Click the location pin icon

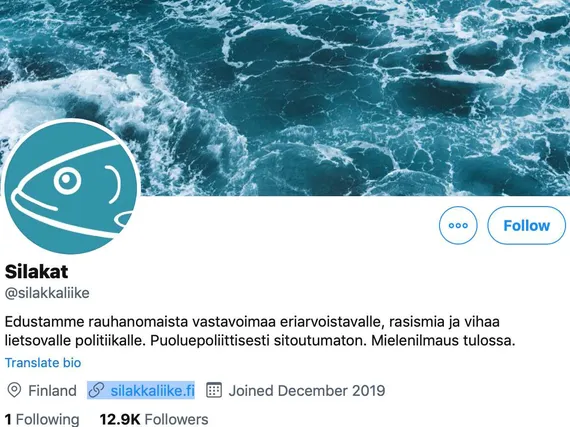pos(14,391)
